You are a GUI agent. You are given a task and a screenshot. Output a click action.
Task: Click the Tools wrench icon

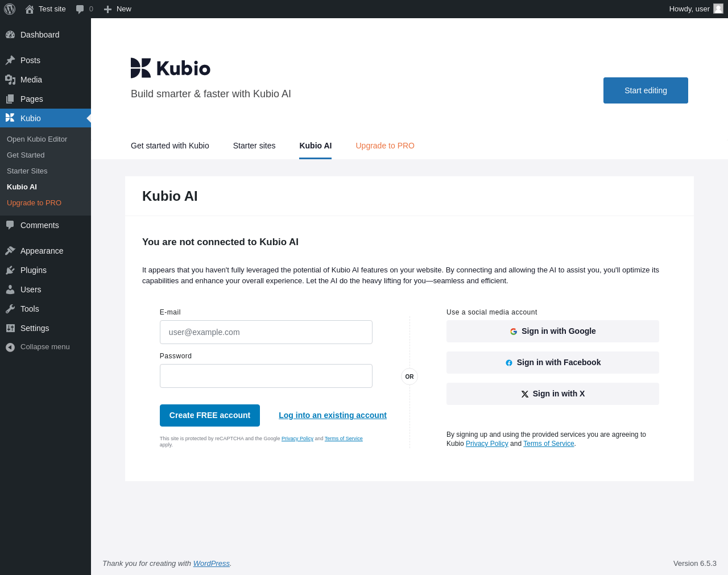(10, 309)
